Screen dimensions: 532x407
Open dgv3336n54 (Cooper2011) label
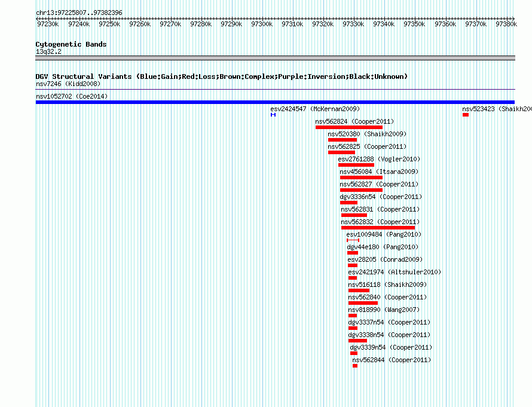[x=381, y=197]
